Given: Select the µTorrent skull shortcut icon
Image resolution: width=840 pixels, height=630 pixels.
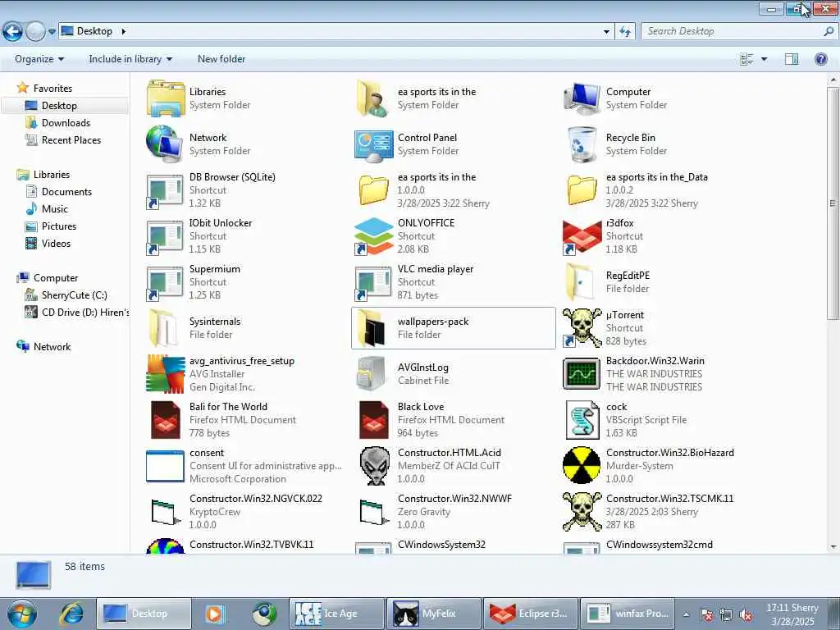Looking at the screenshot, I should click(x=582, y=328).
